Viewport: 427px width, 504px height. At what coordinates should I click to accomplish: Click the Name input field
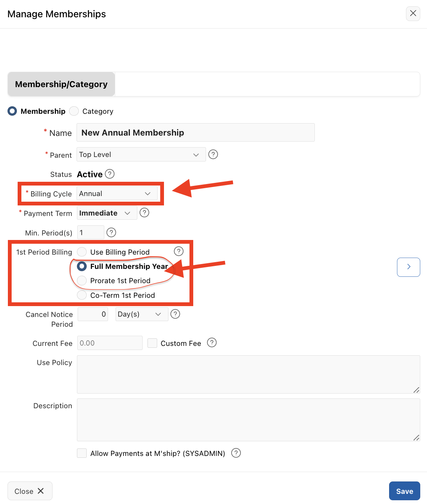(195, 133)
